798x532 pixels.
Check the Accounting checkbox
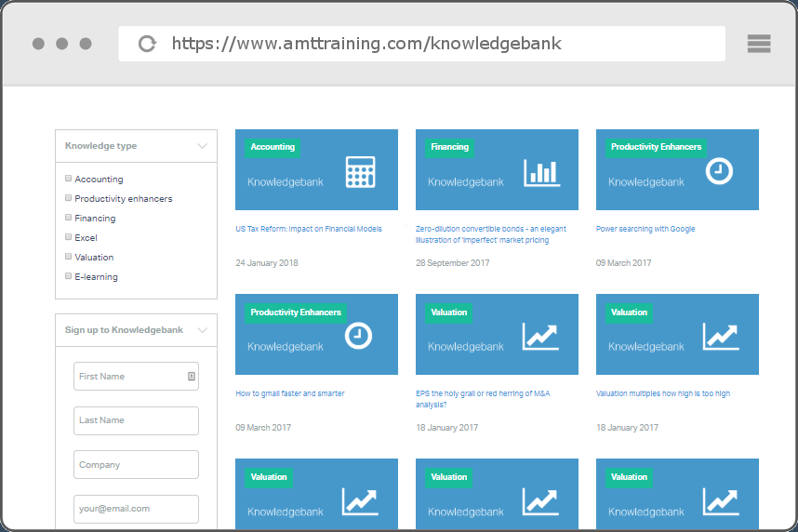[68, 179]
